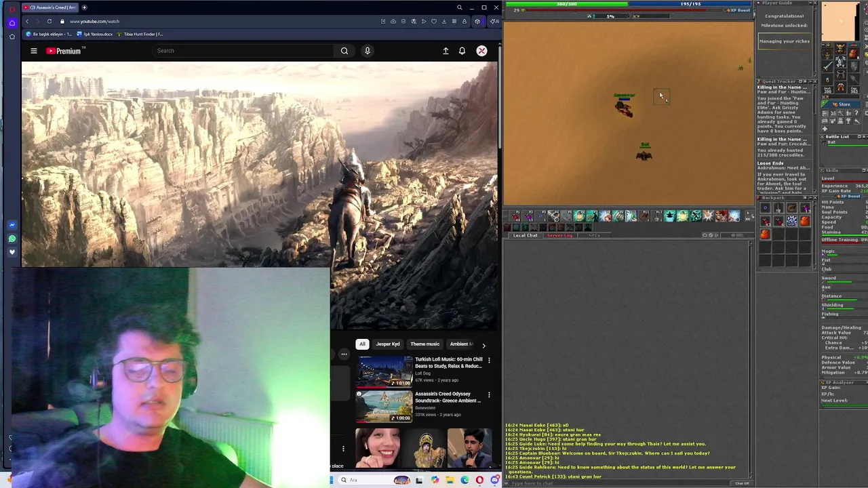Click the helmet equipment slot in Tibia
Screen dimensions: 868x488
click(x=840, y=50)
